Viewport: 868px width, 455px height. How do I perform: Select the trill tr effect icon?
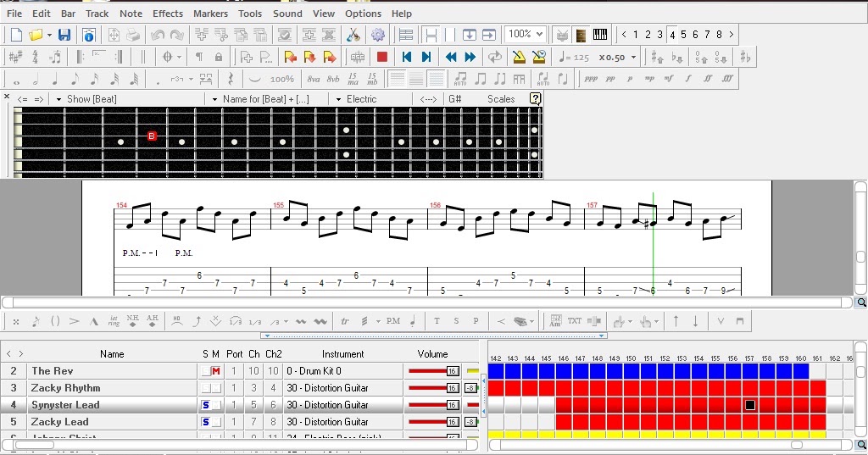[345, 321]
